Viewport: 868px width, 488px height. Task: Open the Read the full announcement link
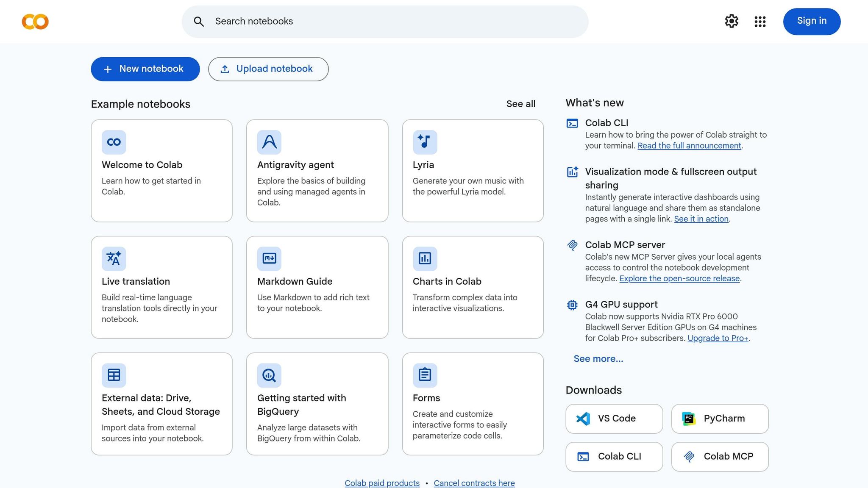[689, 146]
